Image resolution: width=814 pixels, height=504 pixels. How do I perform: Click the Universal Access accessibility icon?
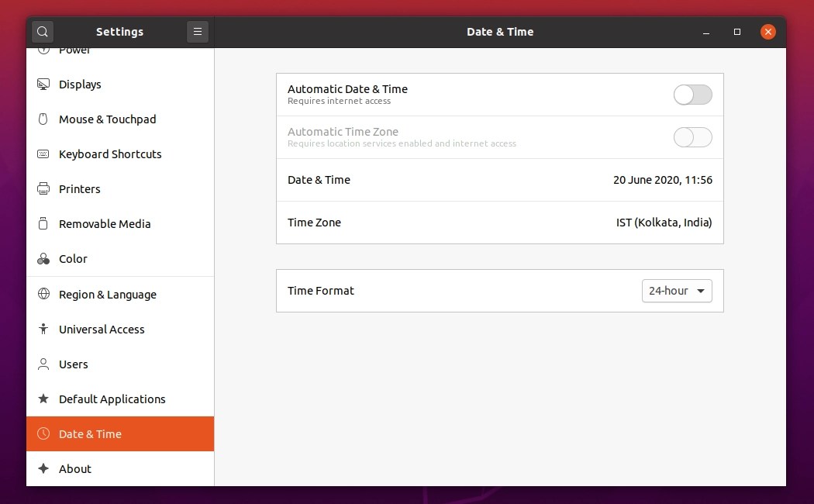[x=42, y=329]
